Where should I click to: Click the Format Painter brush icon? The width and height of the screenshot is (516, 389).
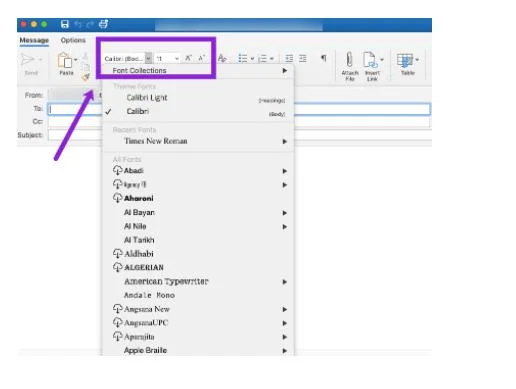coord(86,77)
